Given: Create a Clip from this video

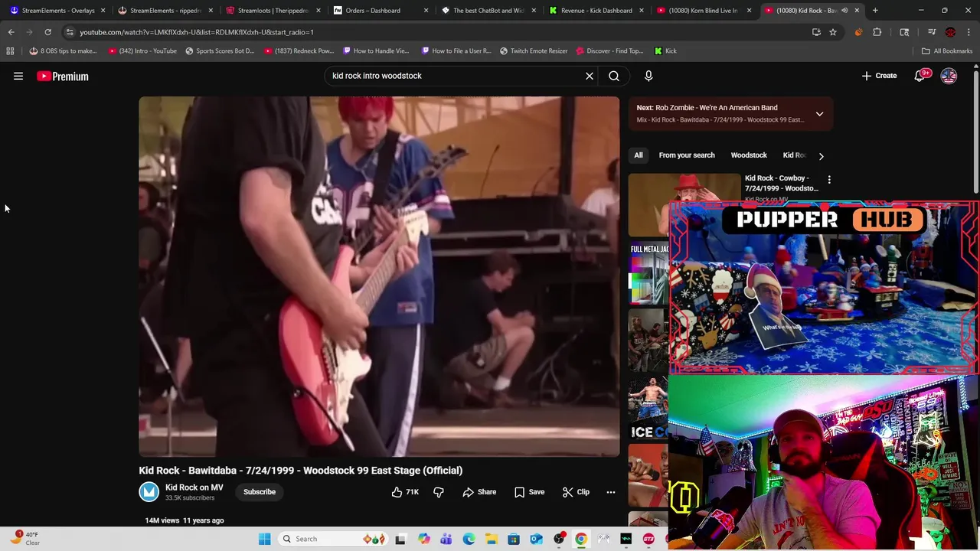Looking at the screenshot, I should (x=576, y=492).
